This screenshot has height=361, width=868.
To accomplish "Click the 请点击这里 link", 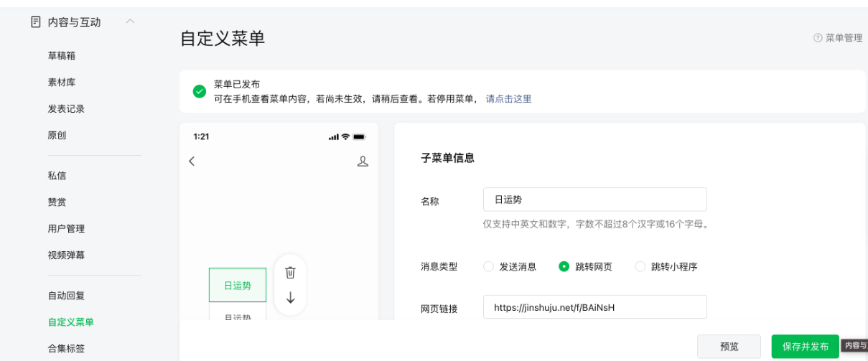I will [x=508, y=99].
